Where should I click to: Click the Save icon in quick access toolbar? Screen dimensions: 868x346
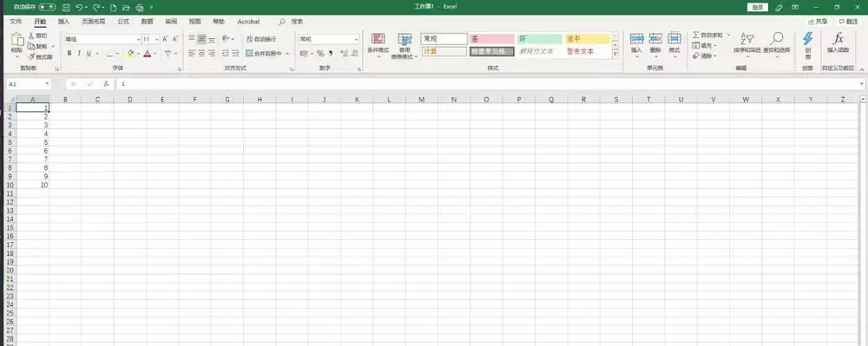[66, 7]
